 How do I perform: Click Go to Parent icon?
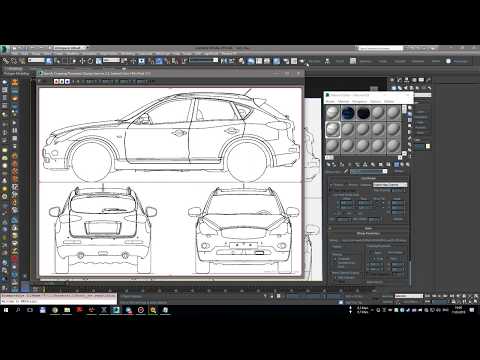[402, 164]
